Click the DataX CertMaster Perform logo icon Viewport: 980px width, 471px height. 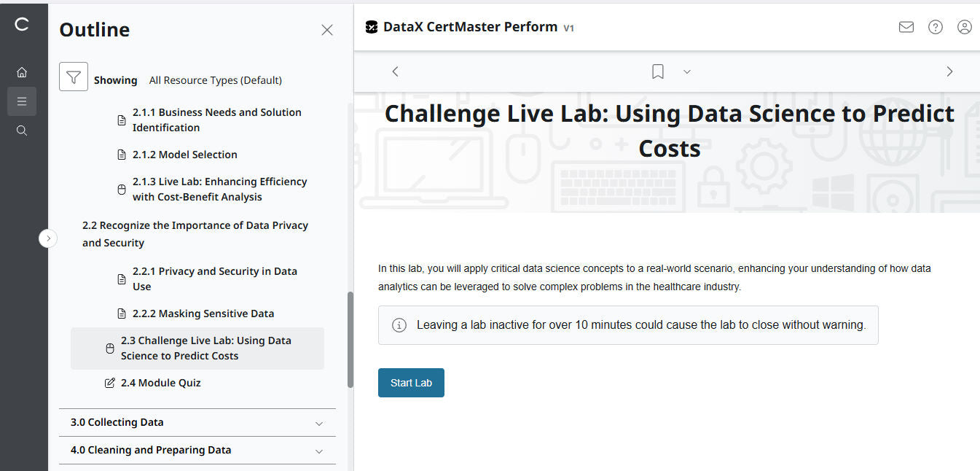372,26
